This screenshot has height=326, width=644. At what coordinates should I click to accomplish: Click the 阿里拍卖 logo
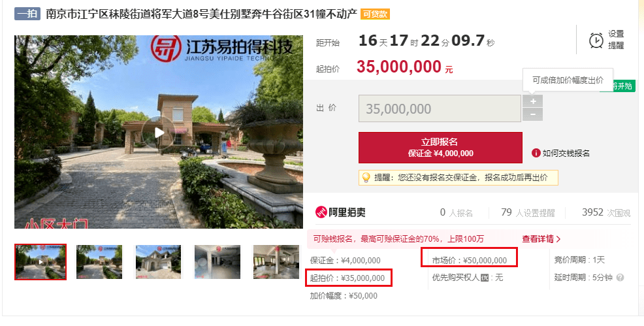pos(340,212)
